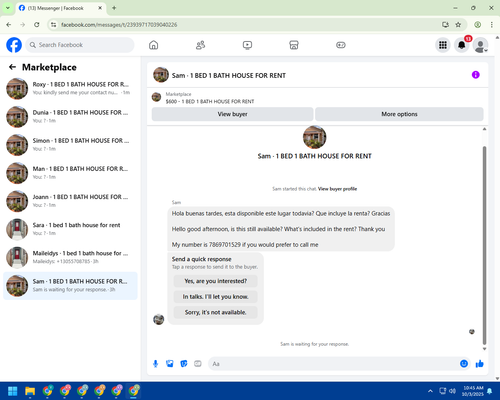Screen dimensions: 500x400
Task: Open the account profile menu
Action: pos(480,45)
